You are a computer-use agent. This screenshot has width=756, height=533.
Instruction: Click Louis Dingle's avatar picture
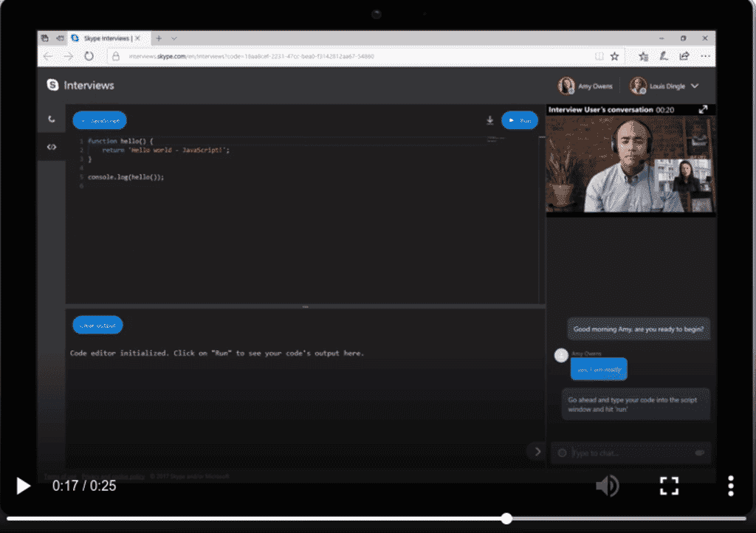[639, 86]
